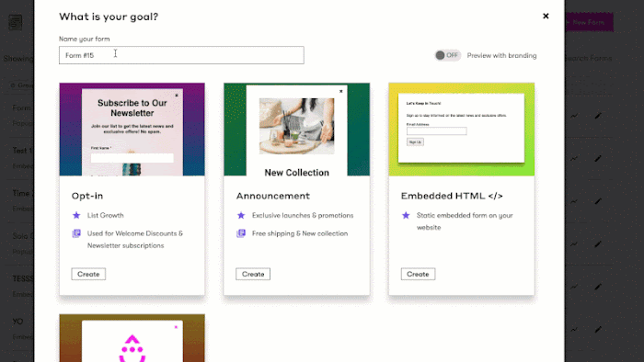This screenshot has width=644, height=362.
Task: Click the Welcome Discounts document icon
Action: pos(76,233)
